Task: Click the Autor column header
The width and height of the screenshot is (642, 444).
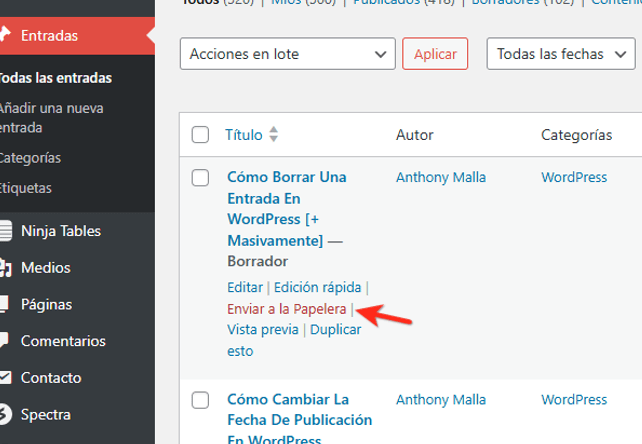Action: point(414,135)
